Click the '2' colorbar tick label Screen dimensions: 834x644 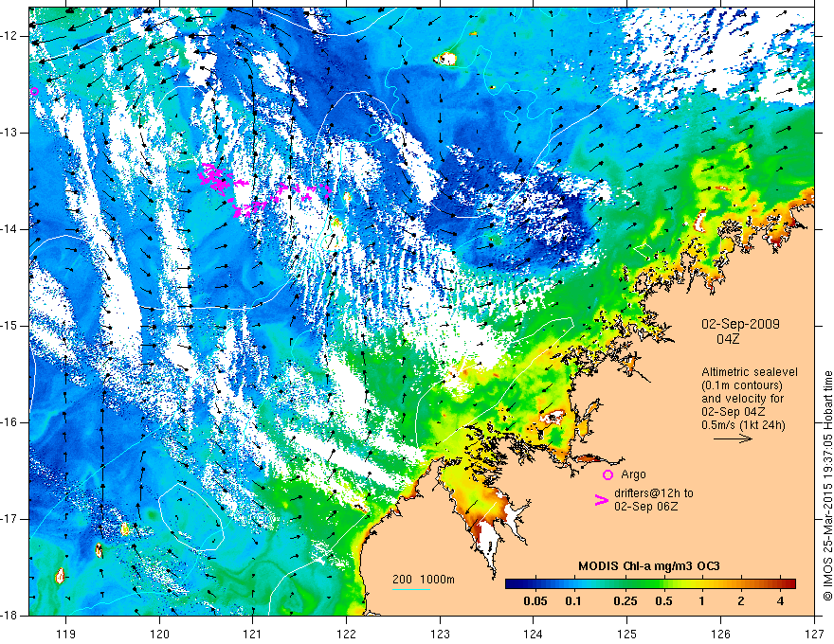(x=741, y=601)
